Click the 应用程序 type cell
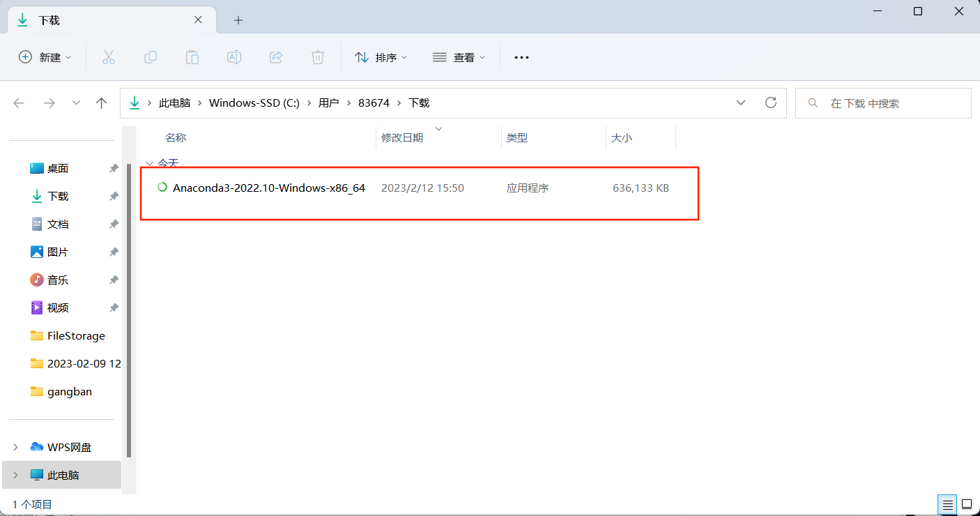This screenshot has height=516, width=980. pos(528,188)
